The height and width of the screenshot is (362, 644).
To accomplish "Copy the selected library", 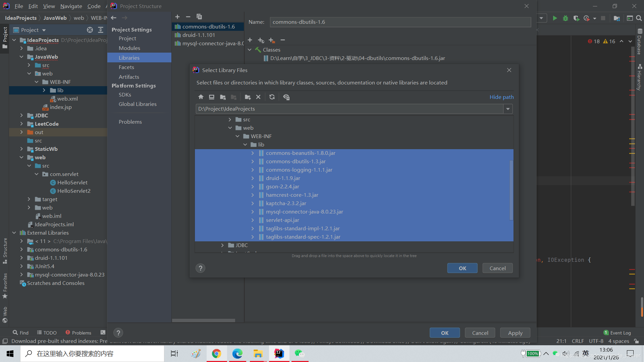I will tap(199, 17).
